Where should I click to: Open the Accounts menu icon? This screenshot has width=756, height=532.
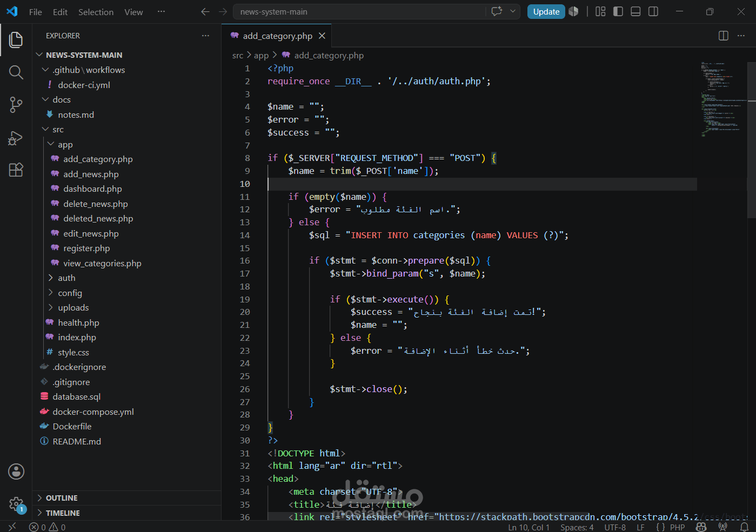pos(16,472)
